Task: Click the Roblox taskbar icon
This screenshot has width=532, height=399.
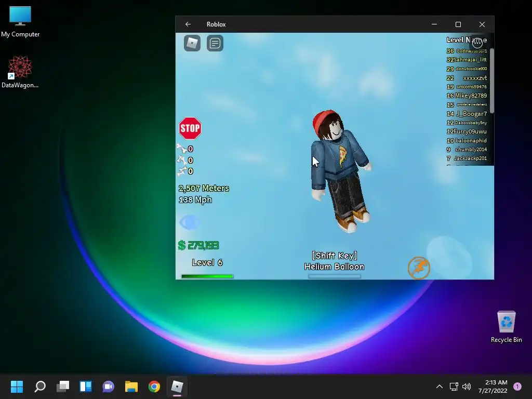Action: 177,387
